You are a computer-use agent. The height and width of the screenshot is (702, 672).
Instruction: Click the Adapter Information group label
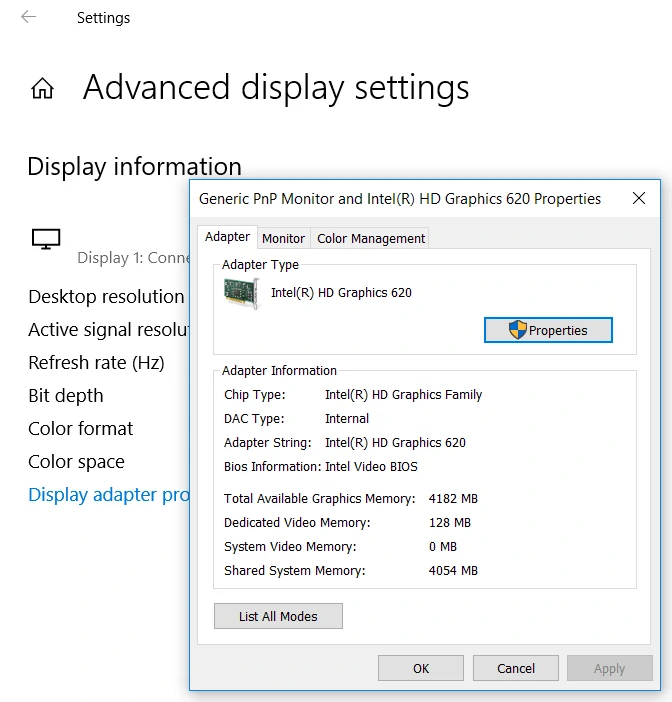pos(279,371)
